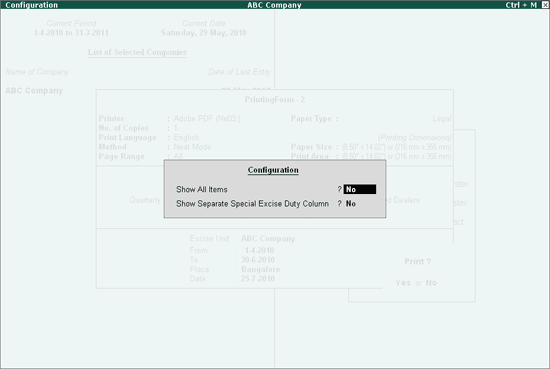Click the From date 1-4-2010
550x369 pixels.
click(x=260, y=250)
